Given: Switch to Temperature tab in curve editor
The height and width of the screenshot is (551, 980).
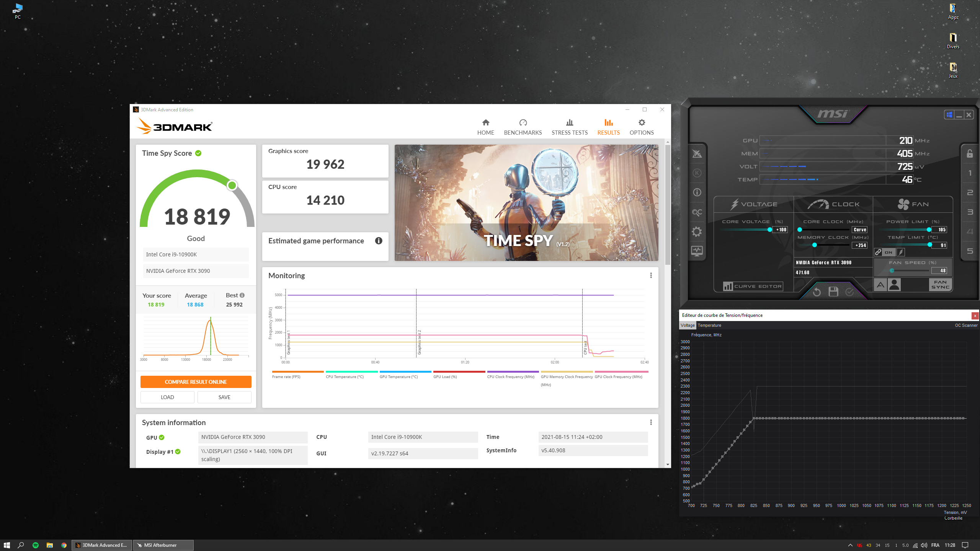Looking at the screenshot, I should click(x=709, y=325).
